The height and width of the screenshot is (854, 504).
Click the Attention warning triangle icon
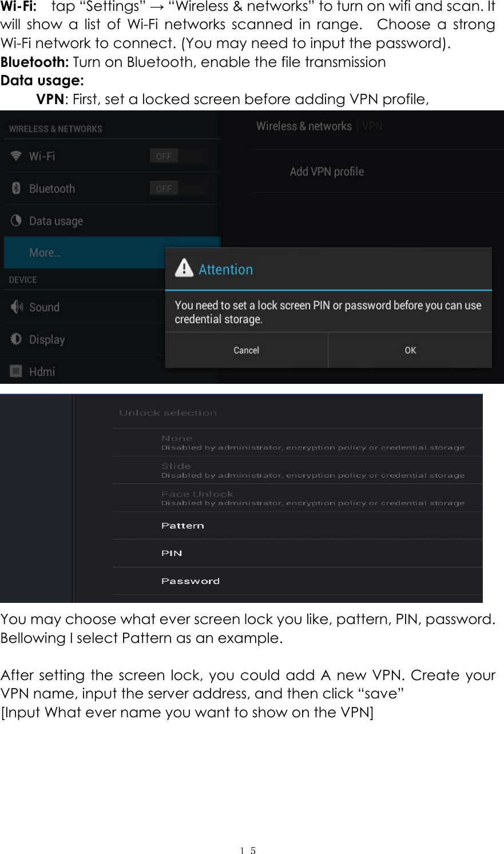[184, 268]
